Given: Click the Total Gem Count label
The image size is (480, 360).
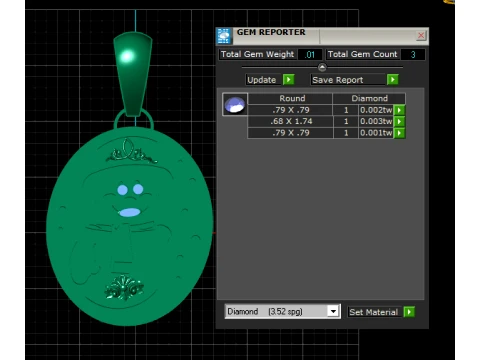Looking at the screenshot, I should pyautogui.click(x=363, y=54).
